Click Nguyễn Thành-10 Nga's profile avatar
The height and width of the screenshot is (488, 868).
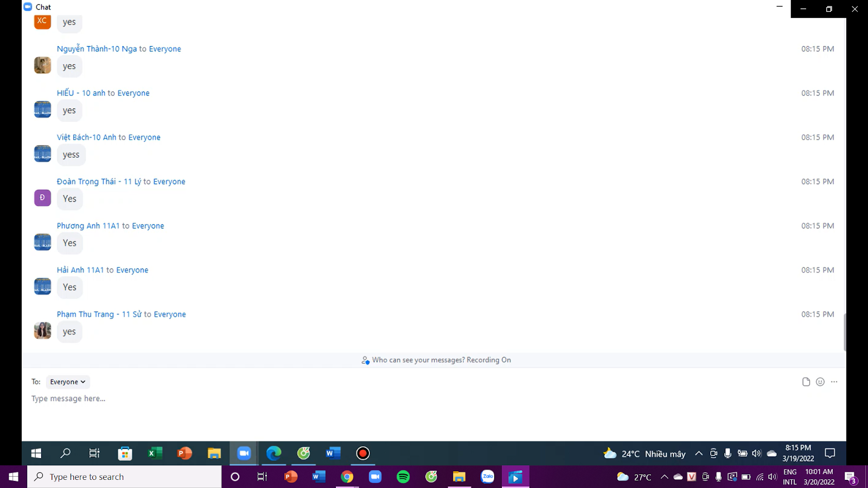[42, 65]
